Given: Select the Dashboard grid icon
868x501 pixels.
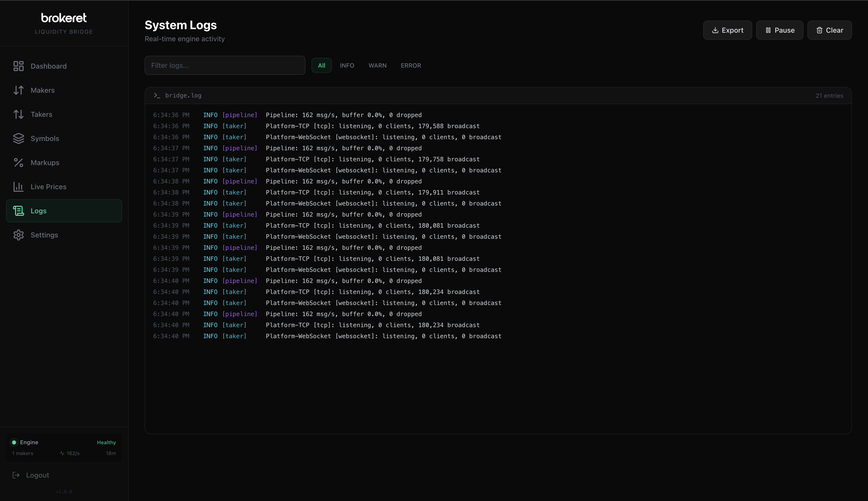Looking at the screenshot, I should click(x=19, y=66).
